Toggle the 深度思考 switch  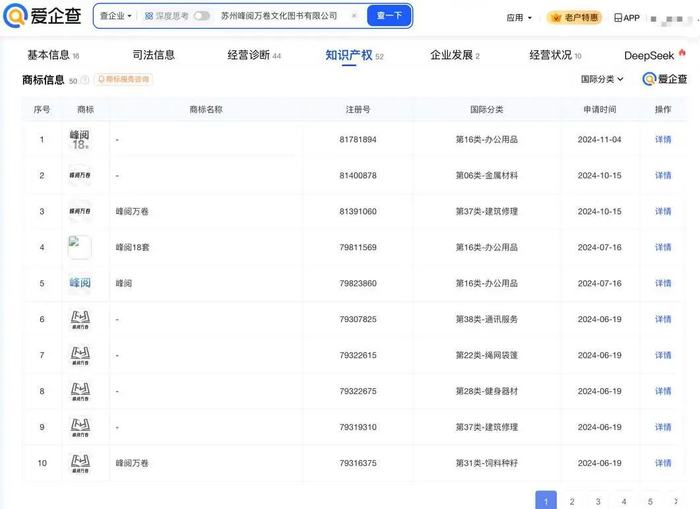[x=202, y=16]
